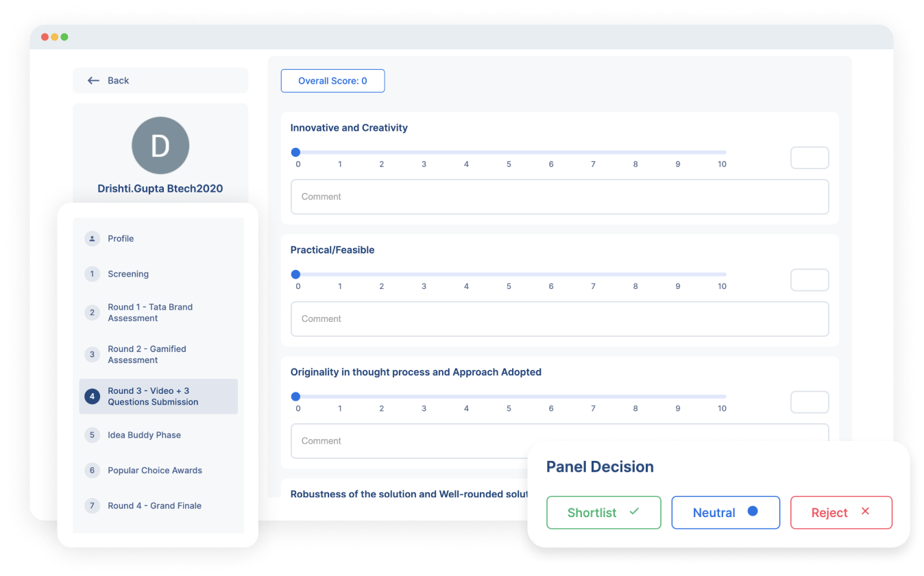Go to Round 4 - Grand Finale
The width and height of the screenshot is (924, 576).
[154, 505]
